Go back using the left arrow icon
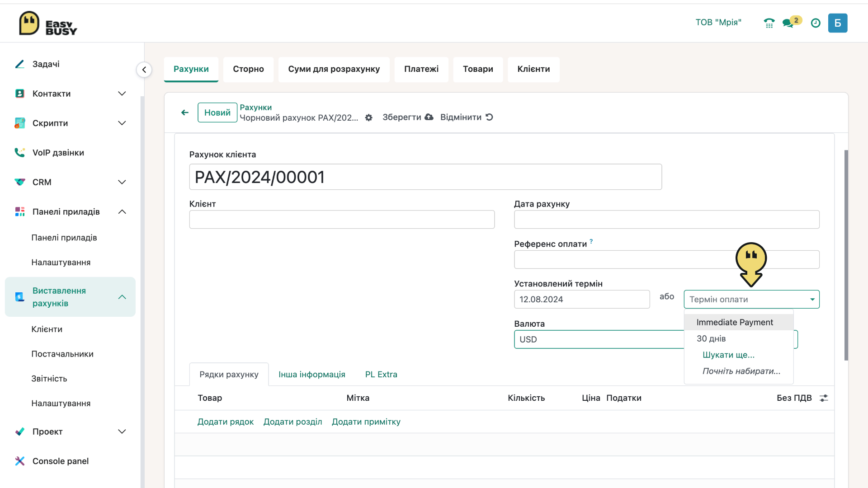The height and width of the screenshot is (488, 868). point(185,113)
